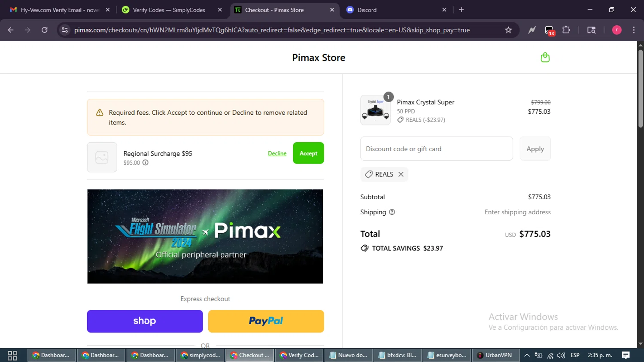Screen dimensions: 644x362
Task: Open the Chrome three-dot menu
Action: click(x=634, y=30)
